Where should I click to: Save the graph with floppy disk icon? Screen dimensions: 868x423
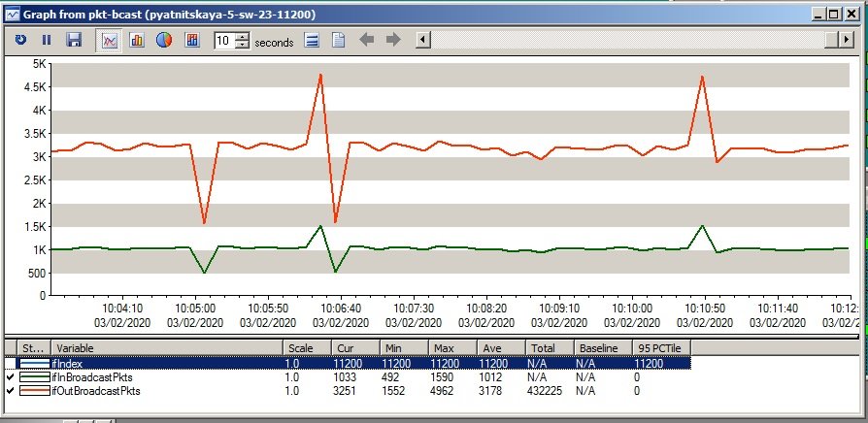click(x=73, y=40)
